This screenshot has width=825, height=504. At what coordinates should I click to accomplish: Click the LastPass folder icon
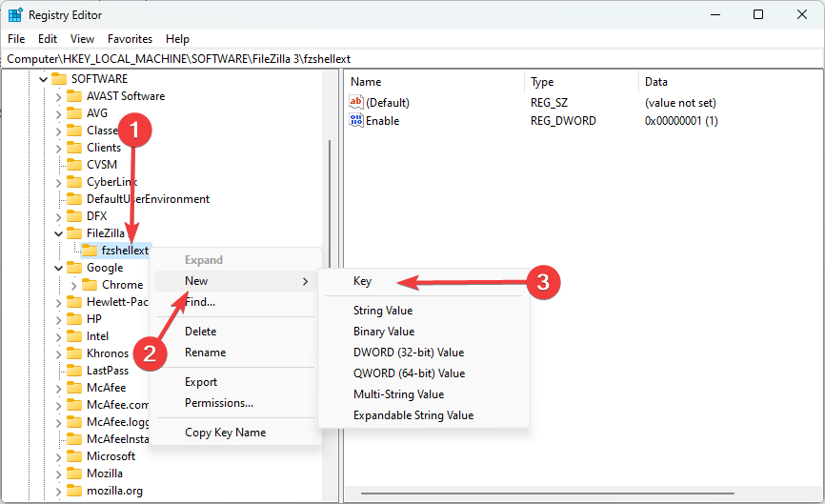[x=74, y=371]
